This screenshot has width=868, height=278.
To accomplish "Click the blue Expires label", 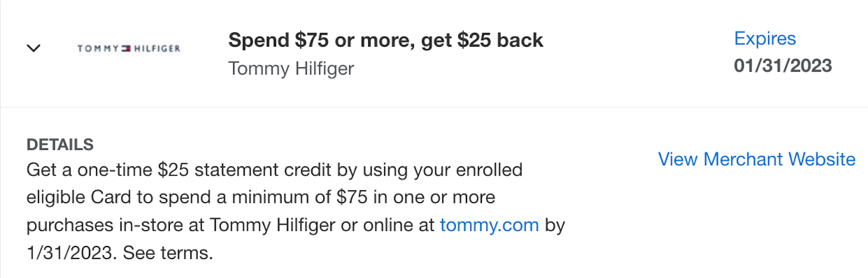I will click(764, 38).
